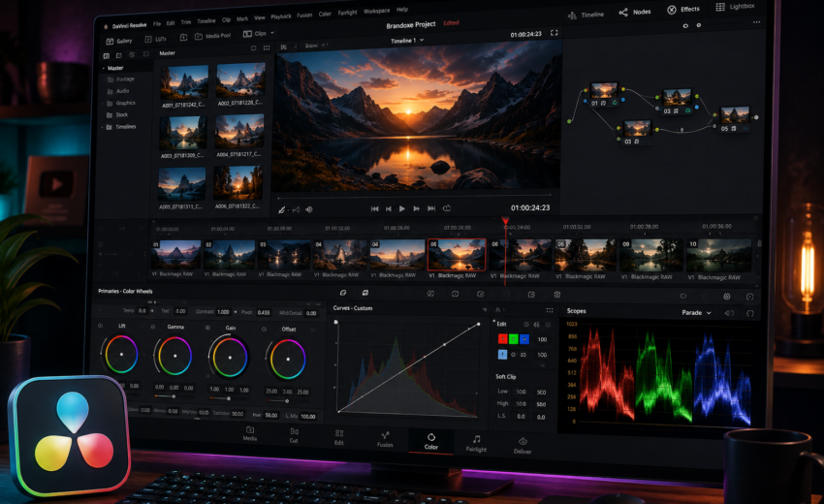
Task: Toggle the luminance Y channel curve button
Action: [502, 355]
